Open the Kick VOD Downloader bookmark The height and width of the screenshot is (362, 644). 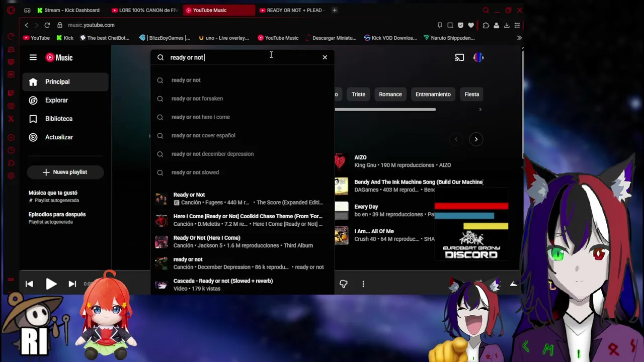390,38
